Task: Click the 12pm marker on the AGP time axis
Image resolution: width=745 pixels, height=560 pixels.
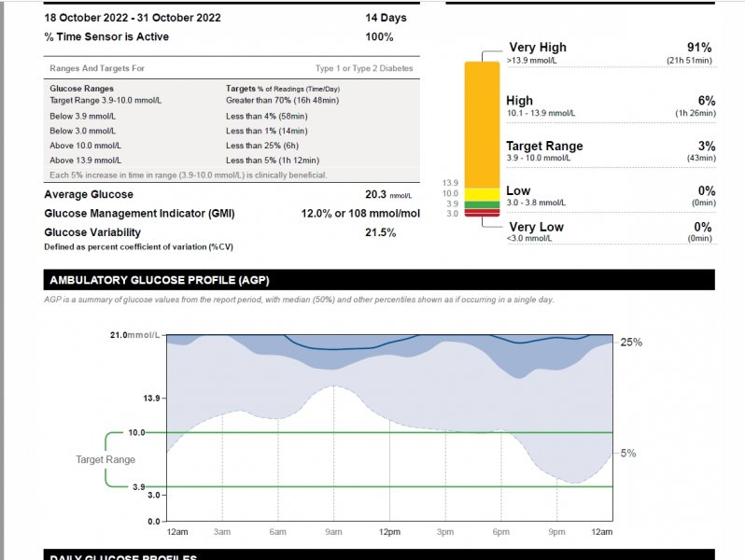Action: 389,531
